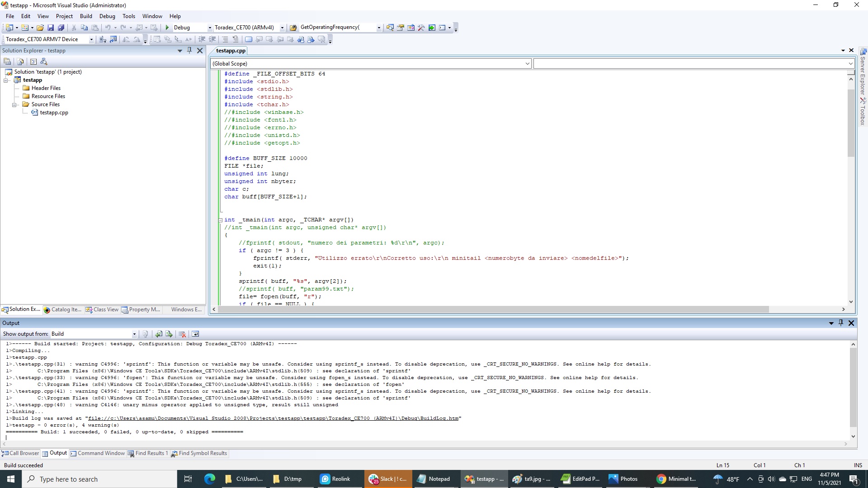Image resolution: width=868 pixels, height=488 pixels.
Task: Open the Project menu
Action: pyautogui.click(x=64, y=16)
